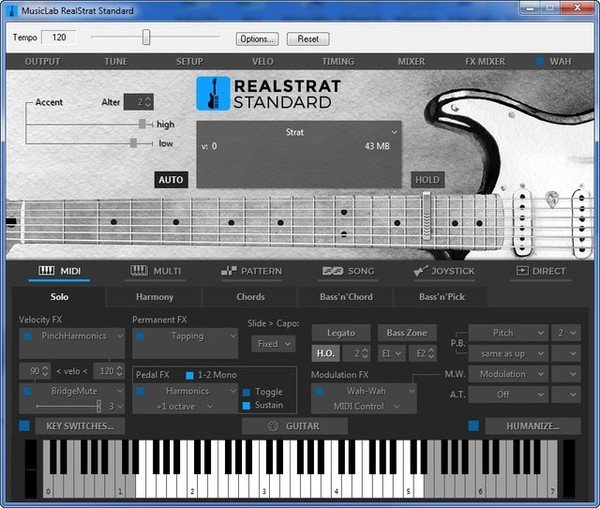Open the Pitch bend type dropdown
Screen dimensions: 600x508
[507, 333]
